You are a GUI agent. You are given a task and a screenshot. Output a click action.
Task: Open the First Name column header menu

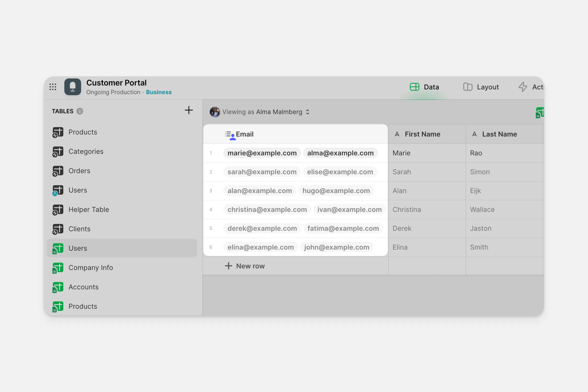422,134
